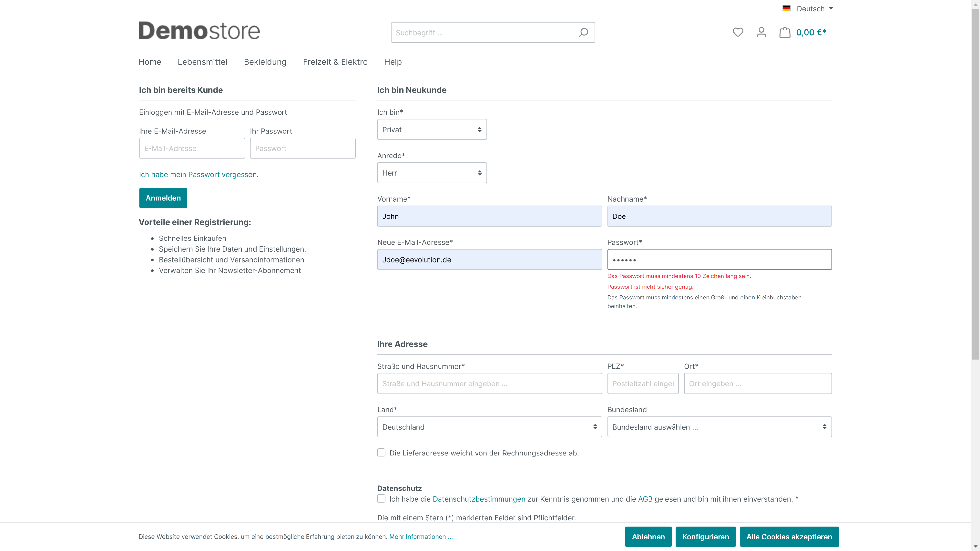Focus the login Passwort field
Screen dimensions: 980x551
tap(303, 148)
